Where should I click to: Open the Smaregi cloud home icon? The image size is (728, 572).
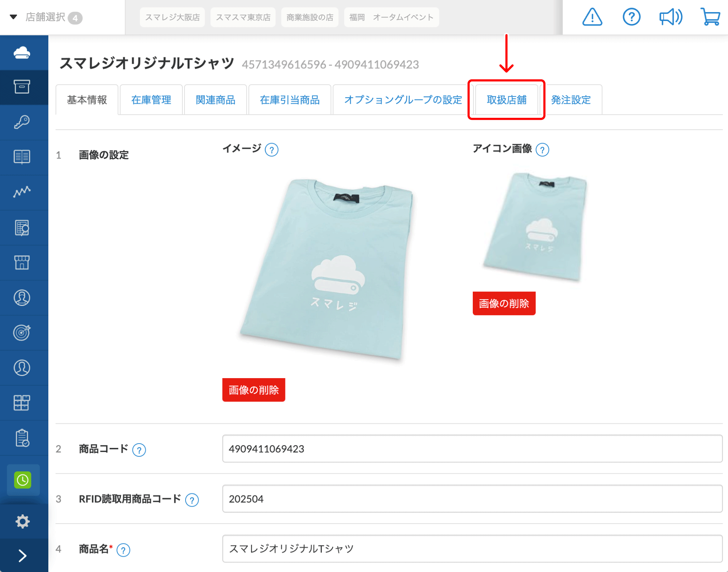point(22,53)
